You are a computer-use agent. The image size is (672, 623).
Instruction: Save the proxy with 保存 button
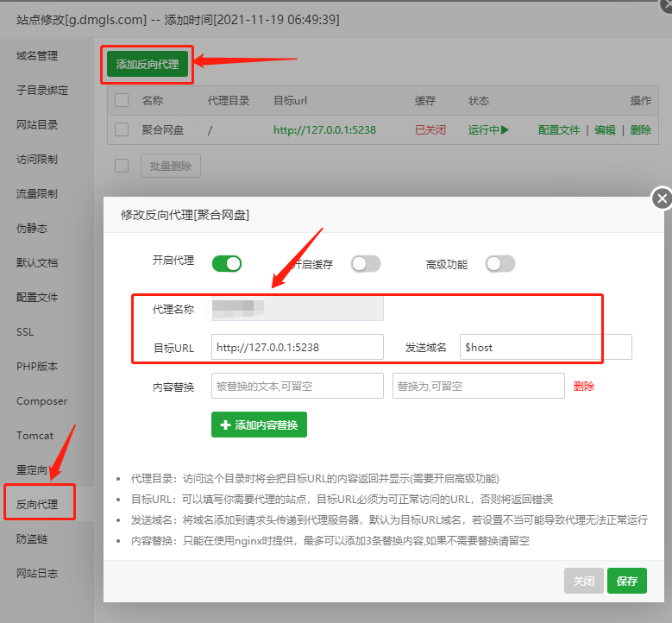(627, 582)
